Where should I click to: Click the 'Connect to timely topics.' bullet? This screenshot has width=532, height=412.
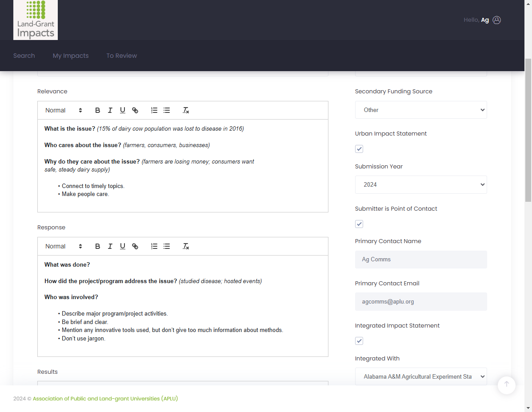pyautogui.click(x=93, y=186)
